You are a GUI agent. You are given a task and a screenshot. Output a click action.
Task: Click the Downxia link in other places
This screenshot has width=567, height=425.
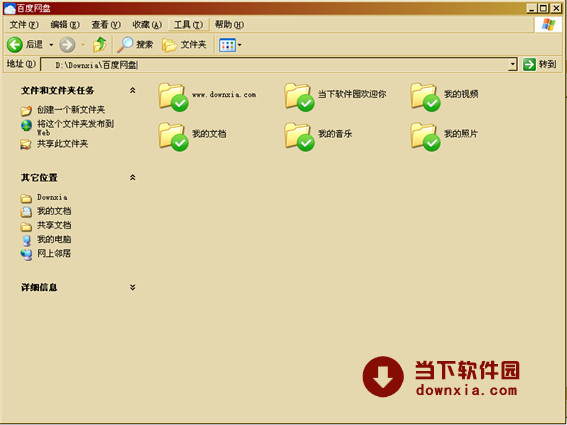[52, 197]
